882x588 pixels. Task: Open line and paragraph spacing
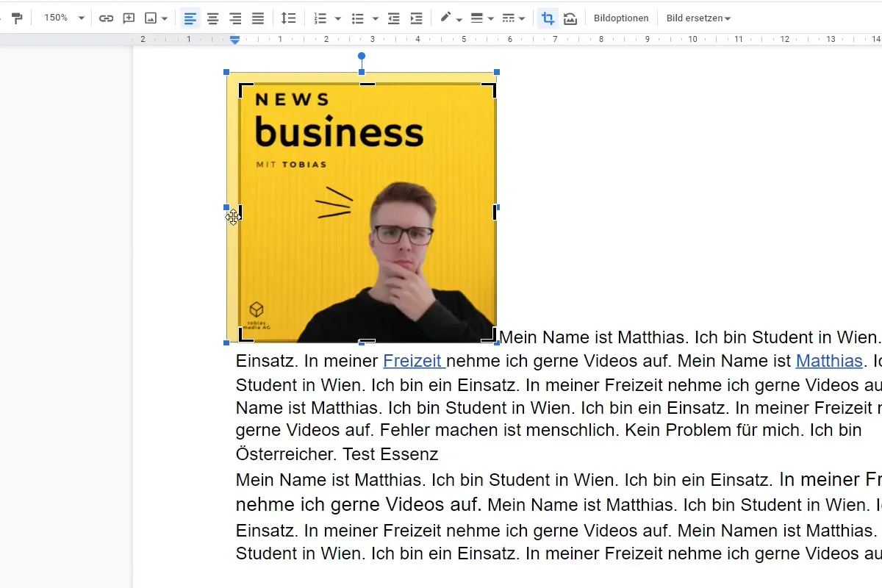pos(289,18)
